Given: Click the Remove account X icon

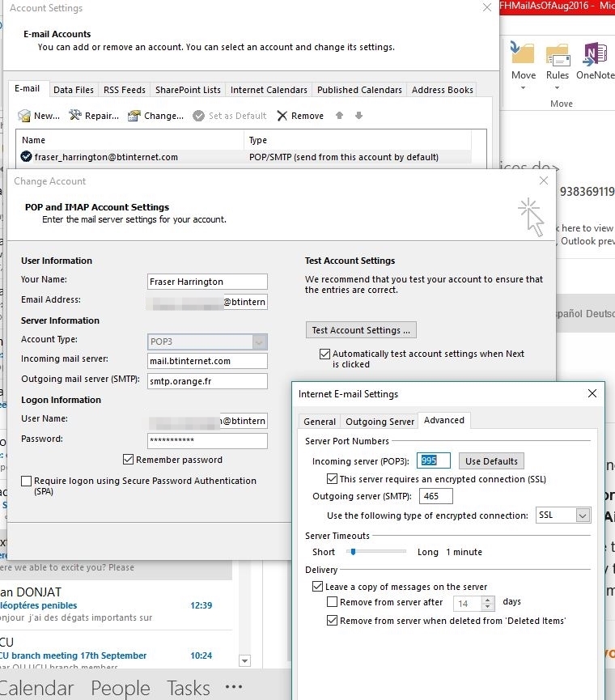Looking at the screenshot, I should 282,116.
